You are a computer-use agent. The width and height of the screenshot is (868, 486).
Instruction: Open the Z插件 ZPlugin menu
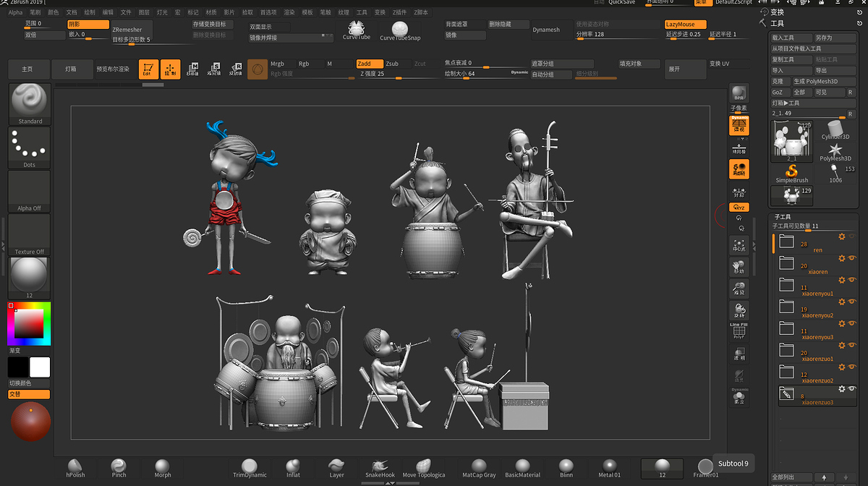(400, 12)
